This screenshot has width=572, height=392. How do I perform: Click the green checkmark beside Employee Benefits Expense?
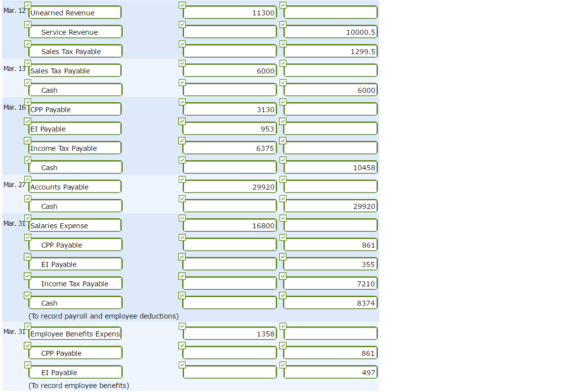coord(28,326)
